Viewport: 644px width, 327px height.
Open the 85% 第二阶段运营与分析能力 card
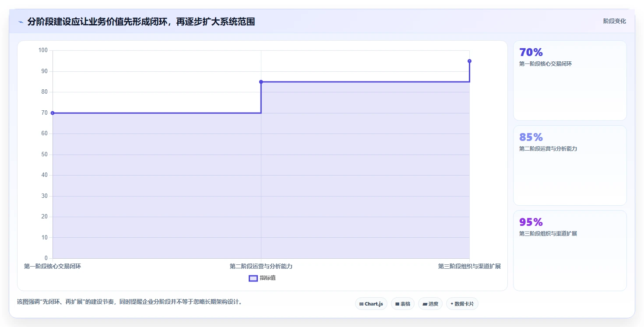[x=570, y=165]
